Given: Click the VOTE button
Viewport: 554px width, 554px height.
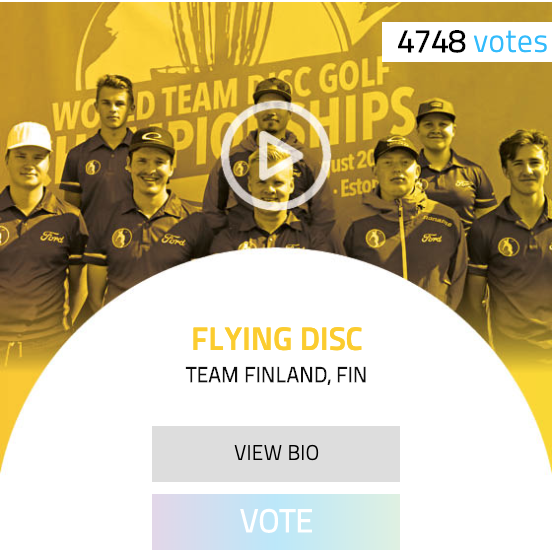Looking at the screenshot, I should pos(276,521).
